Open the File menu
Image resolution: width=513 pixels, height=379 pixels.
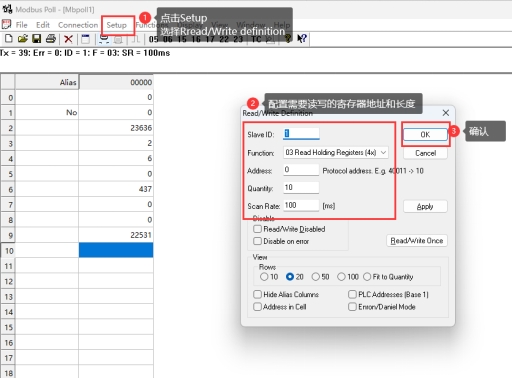(22, 25)
